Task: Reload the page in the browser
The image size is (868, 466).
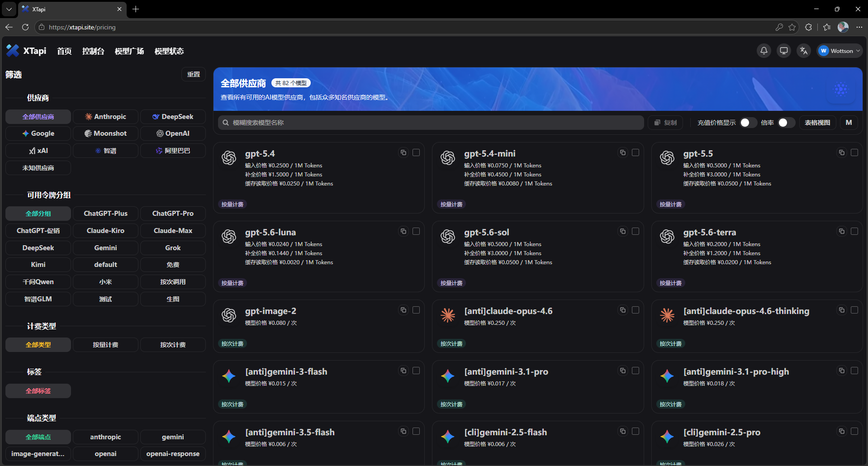Action: (25, 27)
